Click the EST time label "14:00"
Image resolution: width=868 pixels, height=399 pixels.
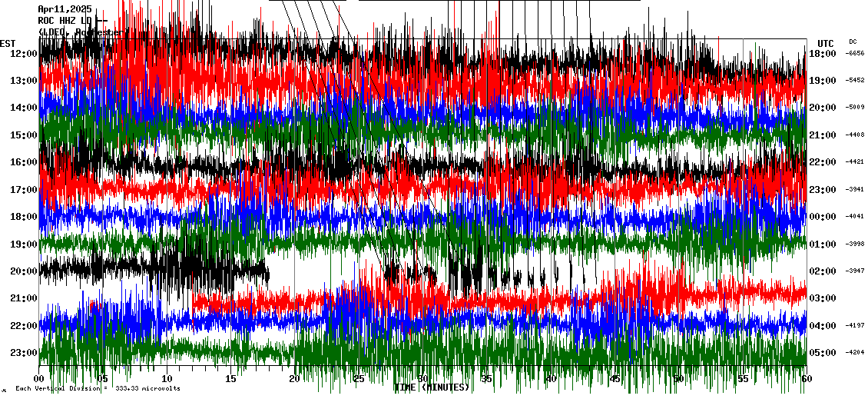click(22, 108)
